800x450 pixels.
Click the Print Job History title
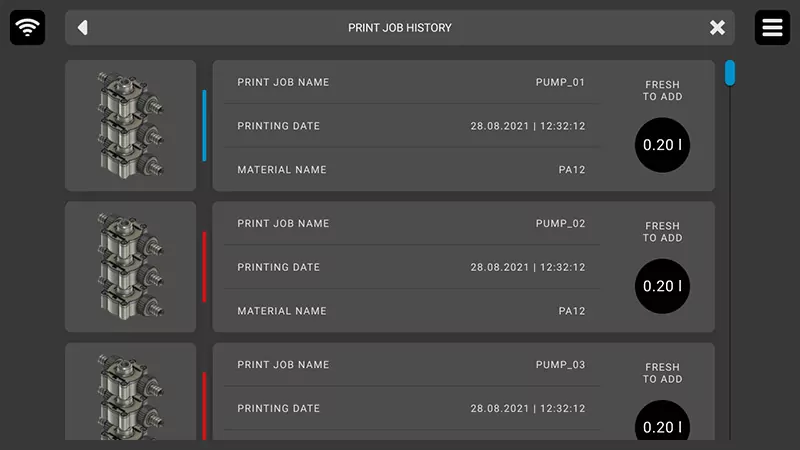[400, 28]
